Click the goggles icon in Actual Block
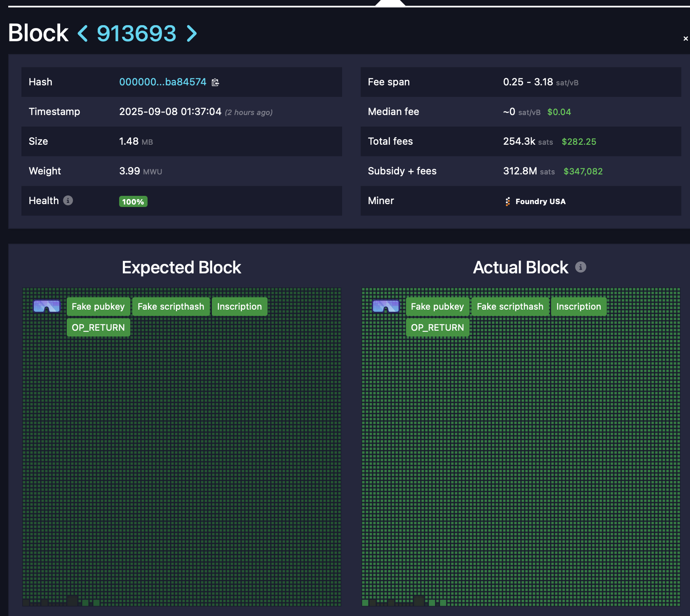690x616 pixels. [x=386, y=306]
